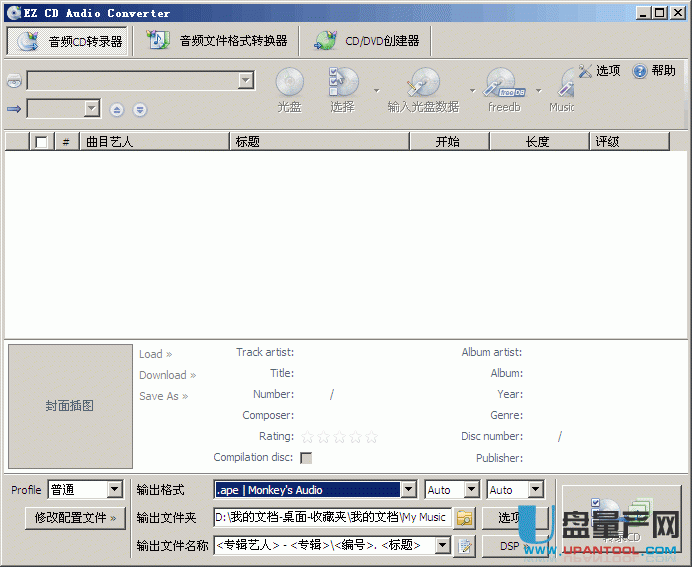This screenshot has width=692, height=567.
Task: Click the 封面插图 cover art box
Action: click(x=70, y=406)
